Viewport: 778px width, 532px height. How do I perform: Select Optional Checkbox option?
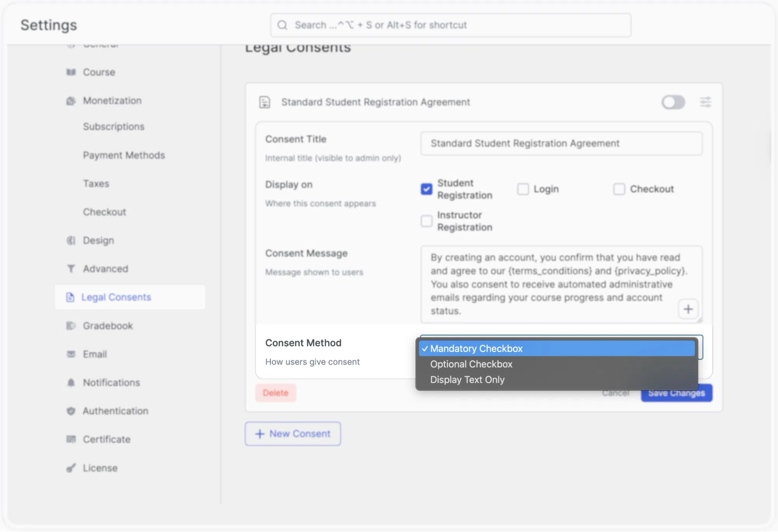tap(557, 364)
